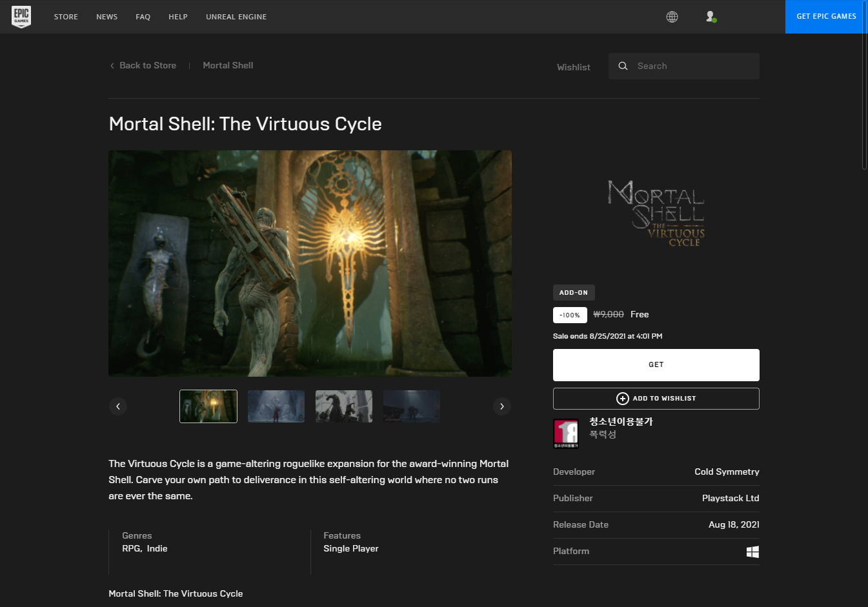Viewport: 868px width, 607px height.
Task: Open the Single Player feature link
Action: tap(351, 548)
